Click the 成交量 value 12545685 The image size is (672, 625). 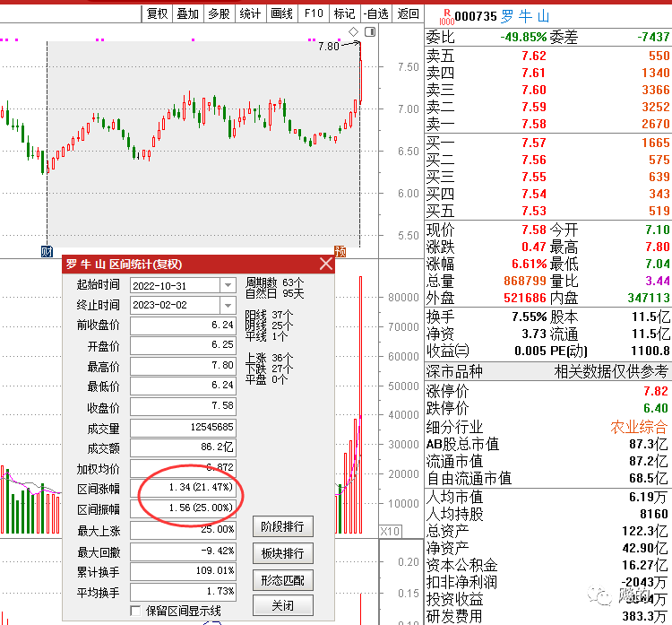click(x=211, y=427)
